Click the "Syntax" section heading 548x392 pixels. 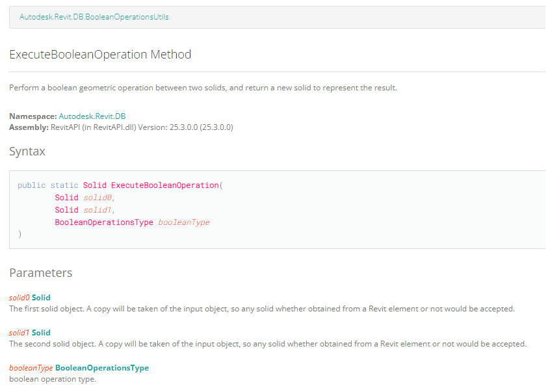coord(27,151)
